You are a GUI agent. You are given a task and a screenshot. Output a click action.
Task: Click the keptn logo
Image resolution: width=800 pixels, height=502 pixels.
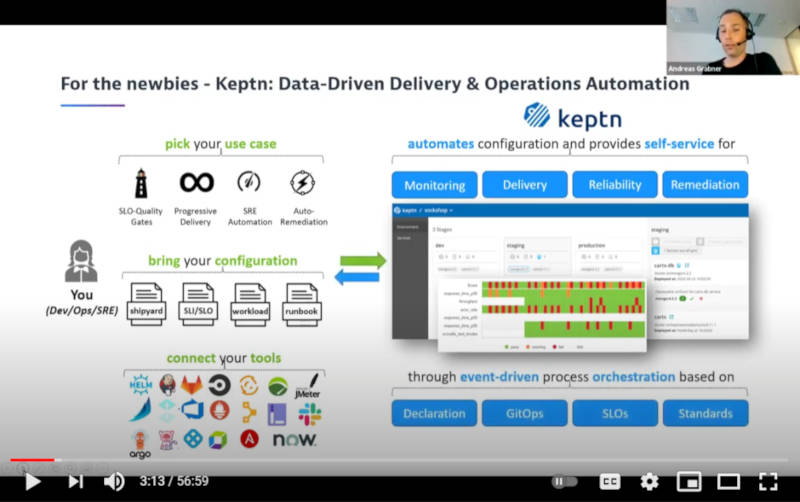tap(572, 117)
